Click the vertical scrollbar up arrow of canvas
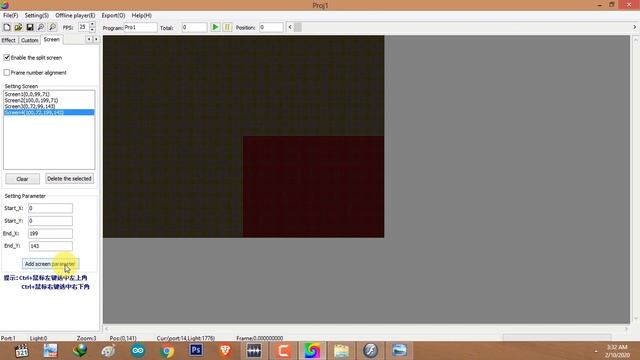This screenshot has width=640, height=360. (635, 40)
